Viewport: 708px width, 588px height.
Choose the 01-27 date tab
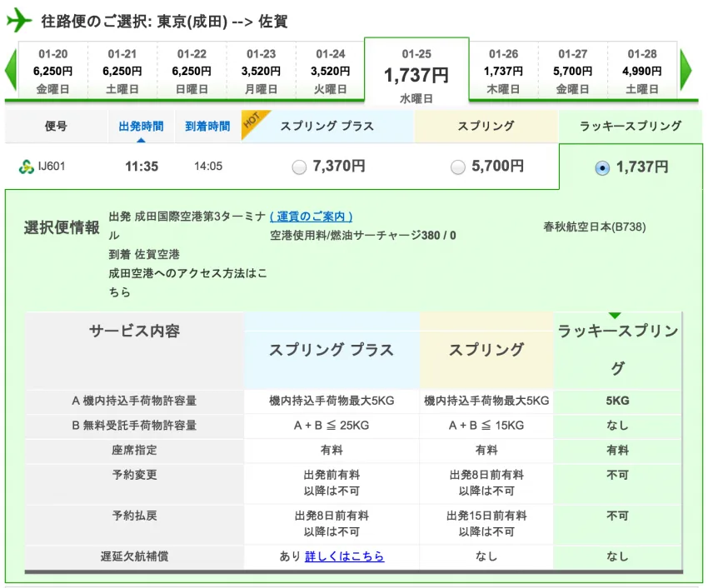click(x=572, y=71)
